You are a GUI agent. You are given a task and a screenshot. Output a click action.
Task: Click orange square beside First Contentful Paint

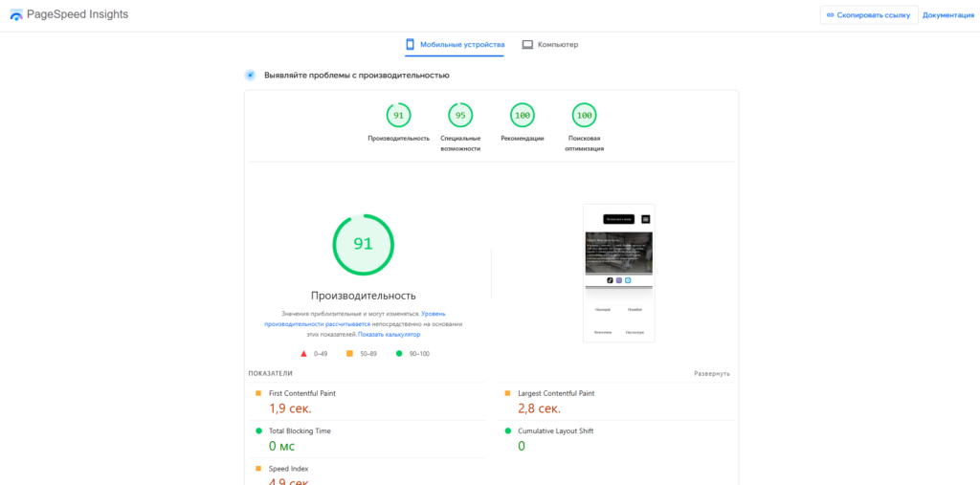coord(258,394)
